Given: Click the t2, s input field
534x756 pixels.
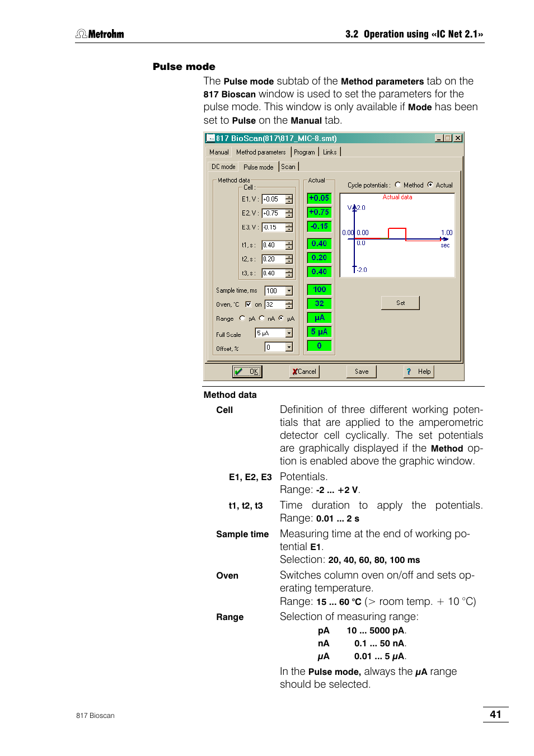Looking at the screenshot, I should 273,259.
